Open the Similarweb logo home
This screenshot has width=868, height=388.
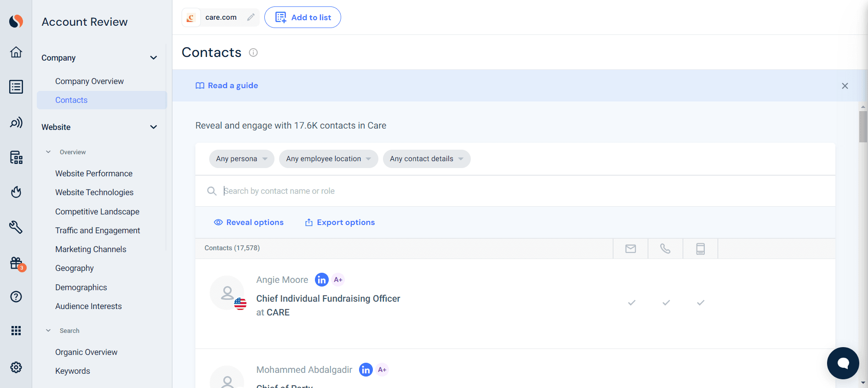(x=16, y=21)
